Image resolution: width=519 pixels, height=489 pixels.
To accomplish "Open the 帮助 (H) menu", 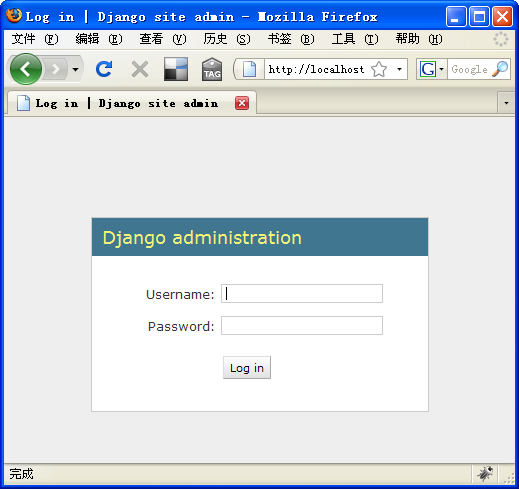I will point(419,39).
